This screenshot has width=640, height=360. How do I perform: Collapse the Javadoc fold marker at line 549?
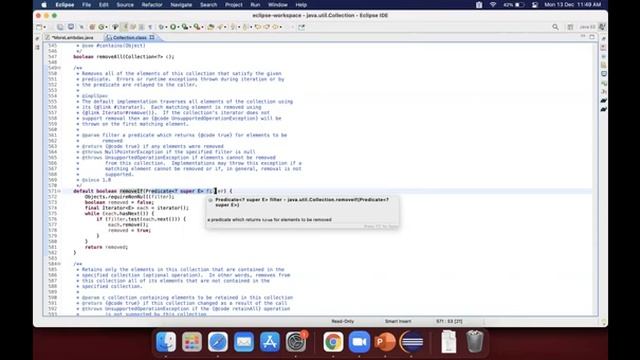point(60,68)
